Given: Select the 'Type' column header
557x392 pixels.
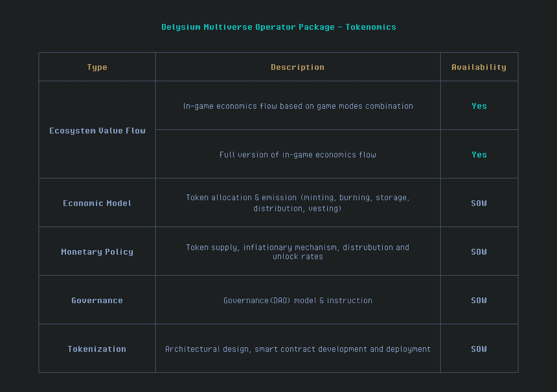Looking at the screenshot, I should point(97,68).
